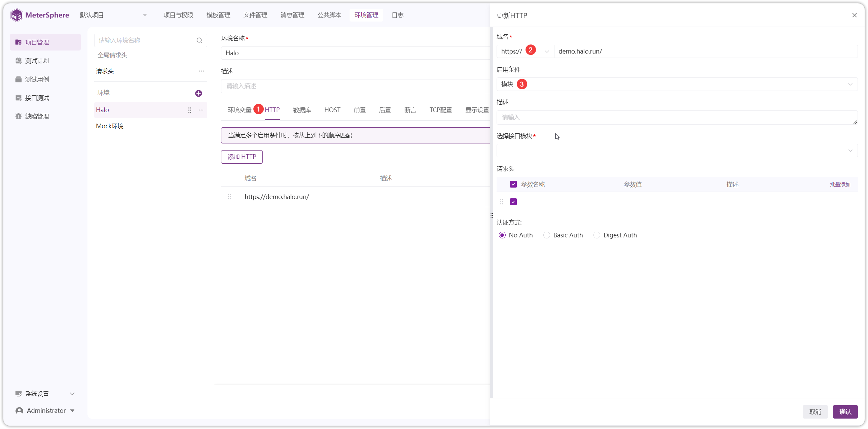Click the drag handle on Halo environment
The height and width of the screenshot is (429, 868).
tap(190, 110)
